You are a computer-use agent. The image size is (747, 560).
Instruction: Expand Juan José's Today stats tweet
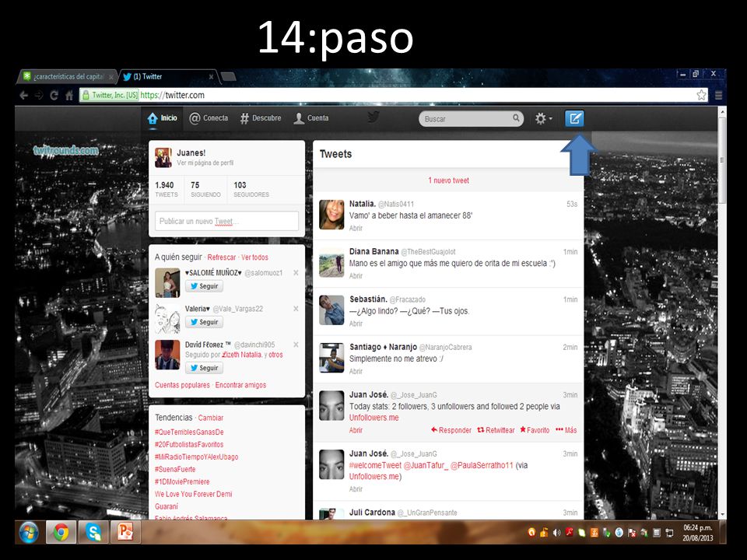point(356,430)
